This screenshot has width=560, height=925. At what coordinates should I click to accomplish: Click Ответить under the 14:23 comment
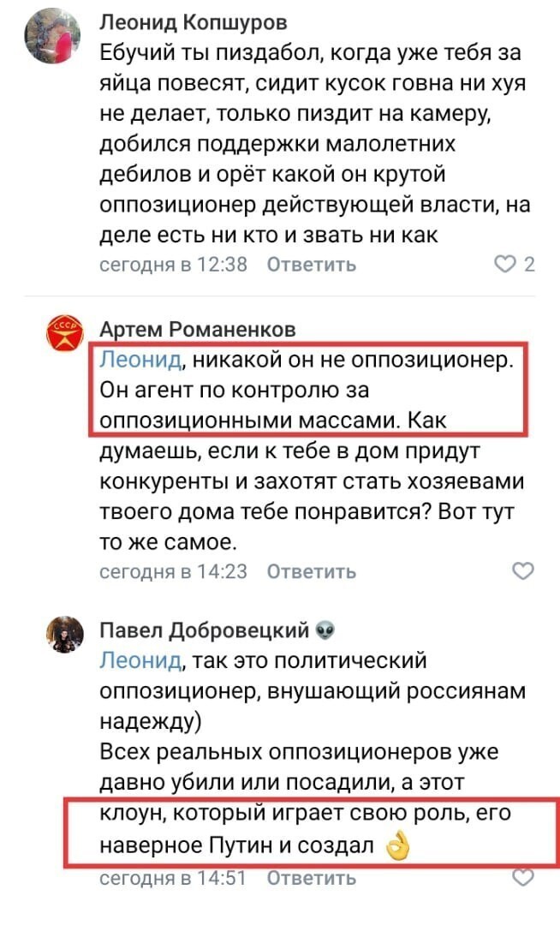pyautogui.click(x=311, y=571)
